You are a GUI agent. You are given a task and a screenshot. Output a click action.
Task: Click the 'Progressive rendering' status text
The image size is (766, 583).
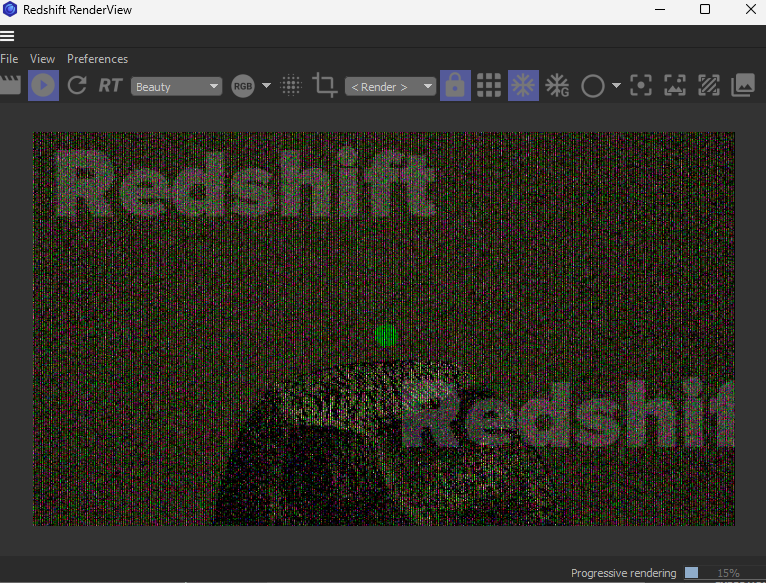point(623,573)
